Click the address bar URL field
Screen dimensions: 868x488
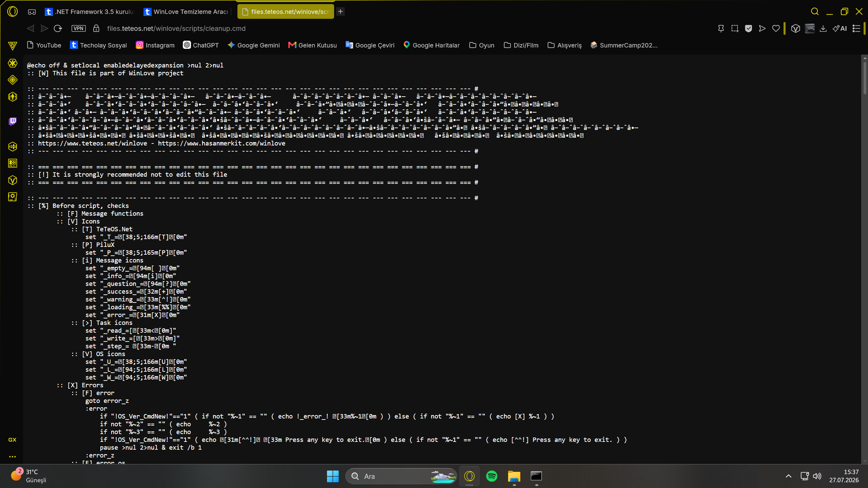tap(176, 28)
